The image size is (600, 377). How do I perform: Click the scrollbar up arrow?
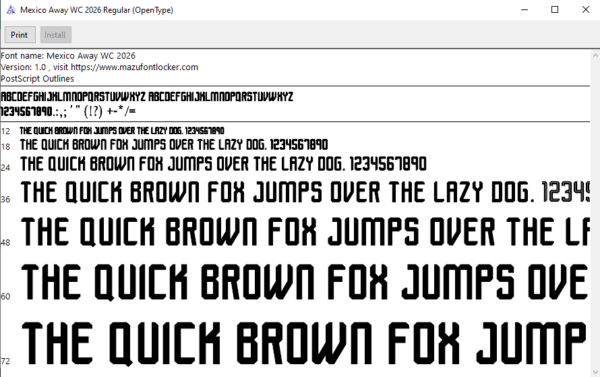pos(595,55)
